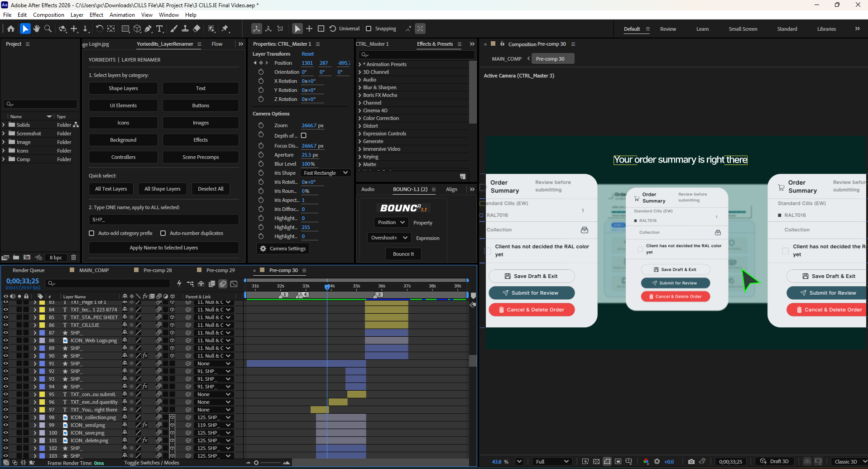Viewport: 868px width, 469px height.
Task: Open Show Channel color management icon
Action: [x=646, y=461]
